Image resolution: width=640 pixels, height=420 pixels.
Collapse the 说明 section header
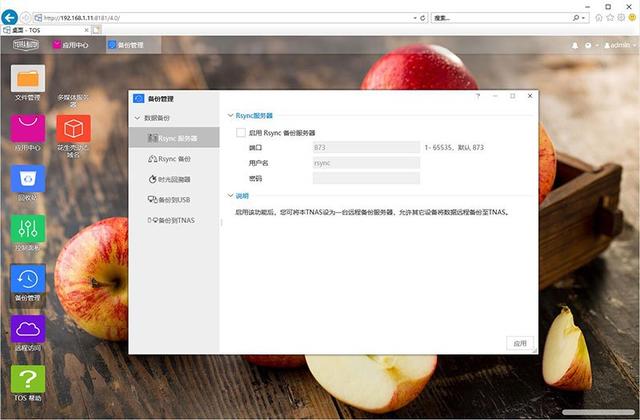point(230,196)
